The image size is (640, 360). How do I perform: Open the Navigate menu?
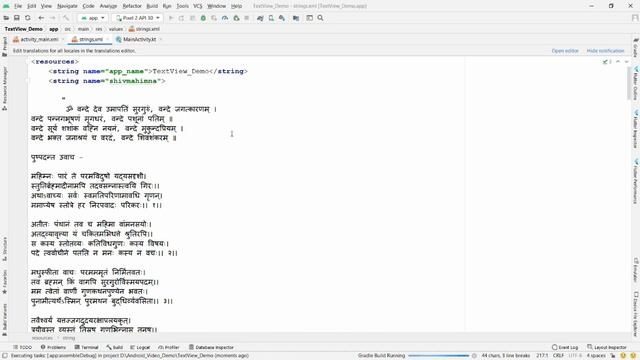pyautogui.click(x=67, y=6)
